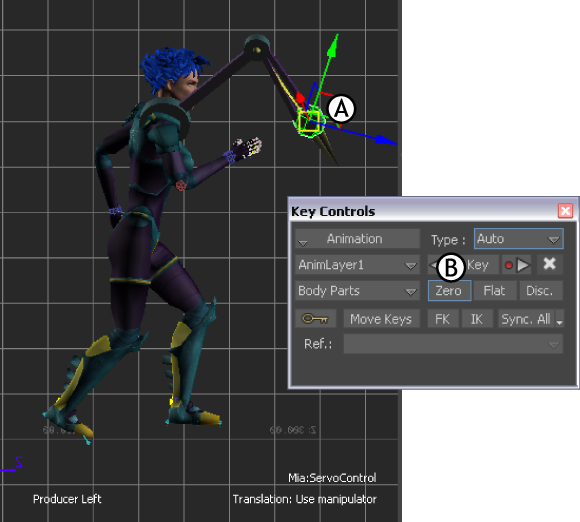Select the red hips effector marker

[x=181, y=185]
